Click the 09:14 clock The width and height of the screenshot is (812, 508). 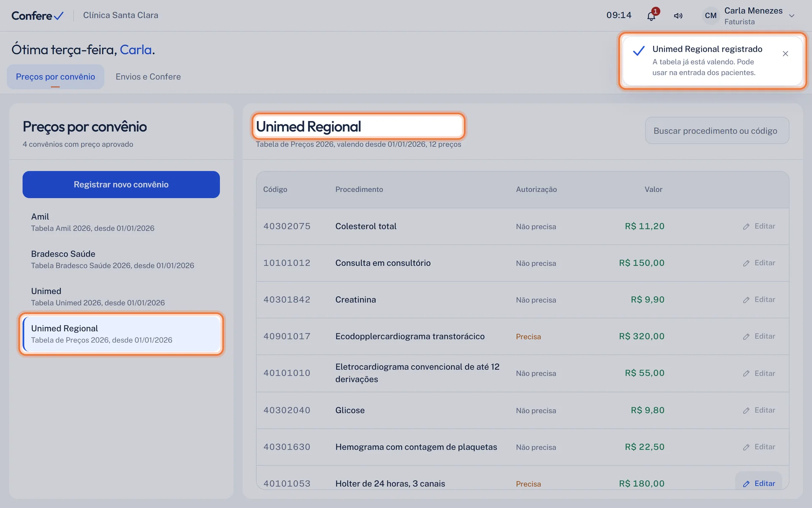(619, 15)
